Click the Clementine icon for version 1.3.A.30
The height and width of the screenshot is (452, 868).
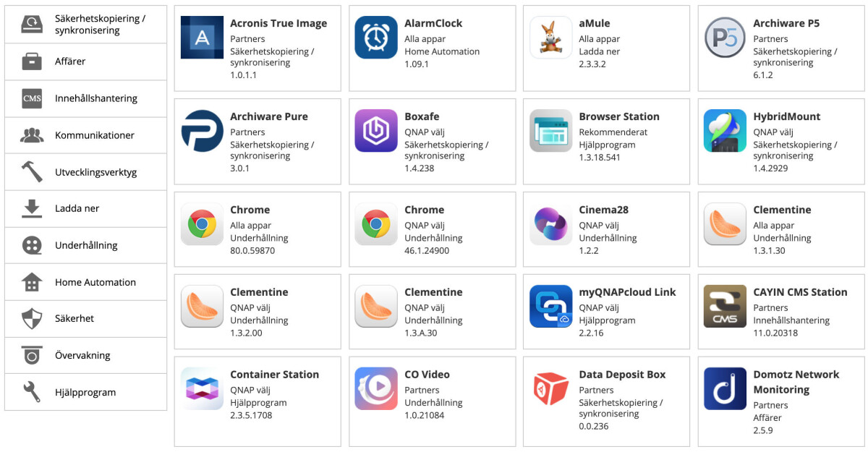[x=376, y=307]
